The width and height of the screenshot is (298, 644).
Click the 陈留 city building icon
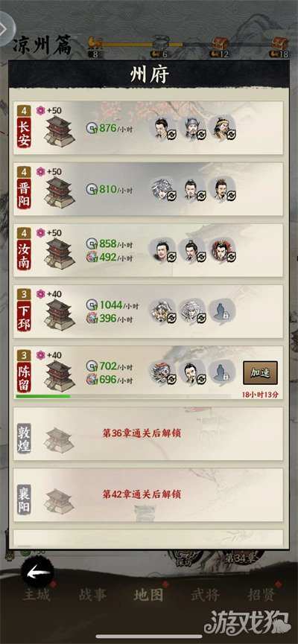pyautogui.click(x=59, y=376)
